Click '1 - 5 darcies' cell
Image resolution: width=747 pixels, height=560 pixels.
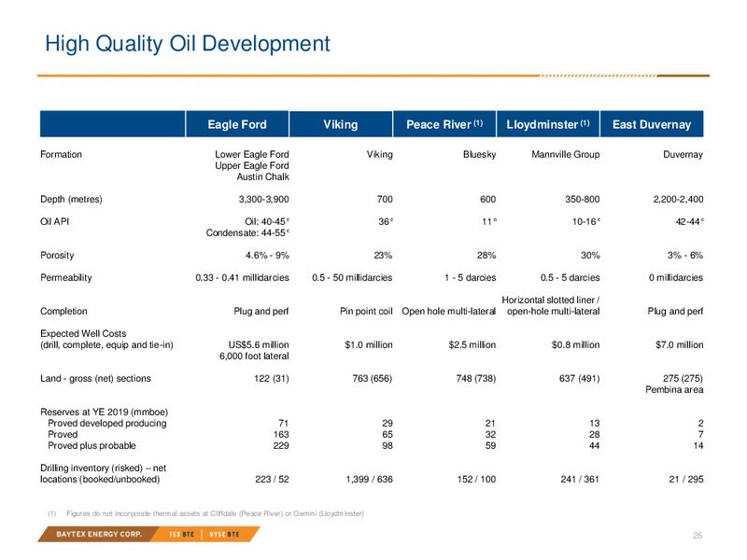pyautogui.click(x=471, y=277)
